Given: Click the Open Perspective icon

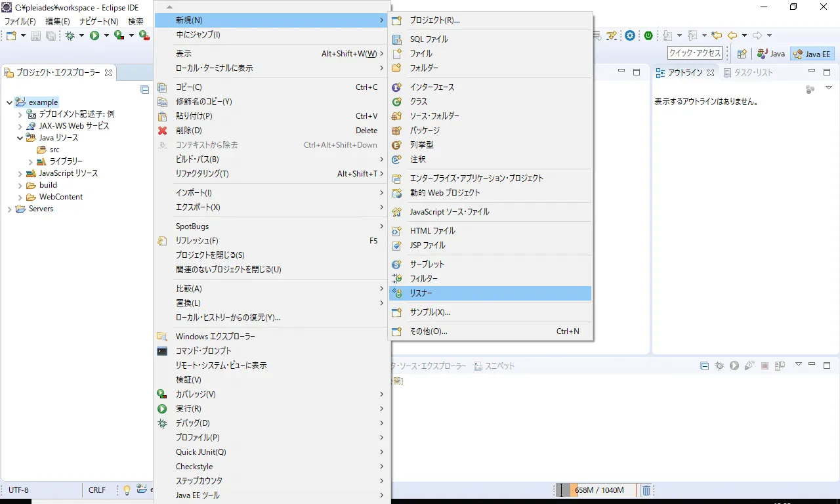Looking at the screenshot, I should point(742,54).
